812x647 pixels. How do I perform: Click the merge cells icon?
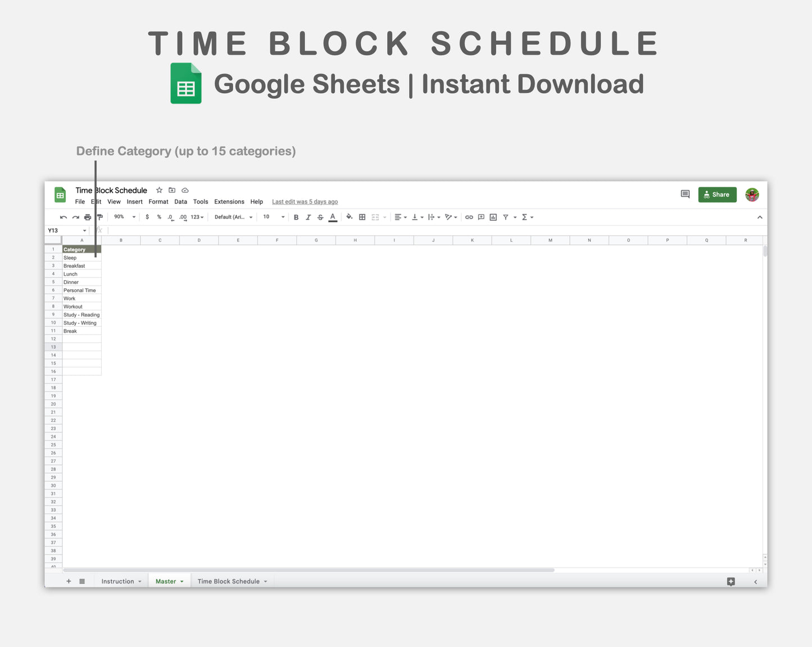tap(375, 217)
